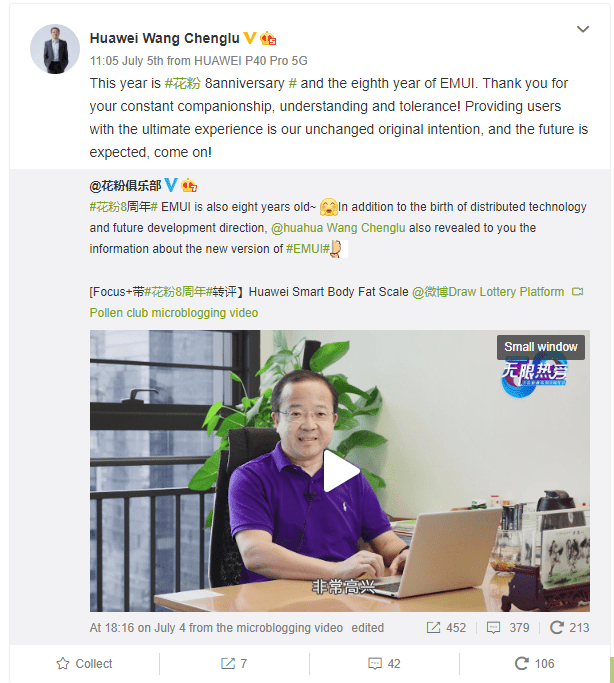This screenshot has width=614, height=683.
Task: Click the video camera icon after Lottery Platform
Action: [577, 291]
